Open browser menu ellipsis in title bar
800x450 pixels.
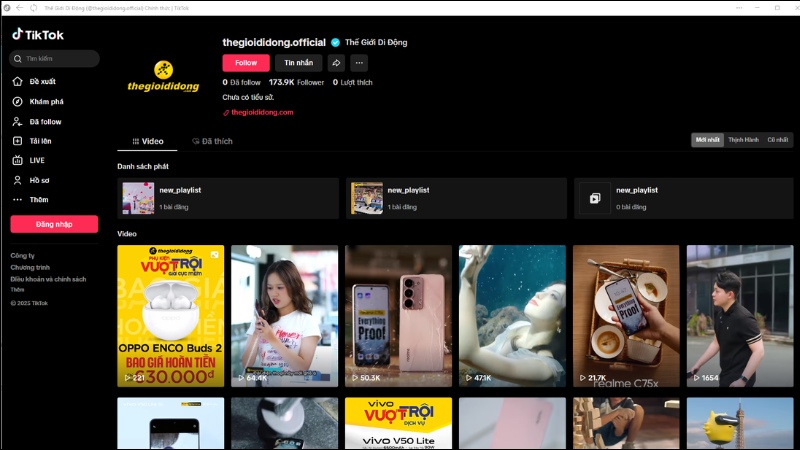coord(739,8)
